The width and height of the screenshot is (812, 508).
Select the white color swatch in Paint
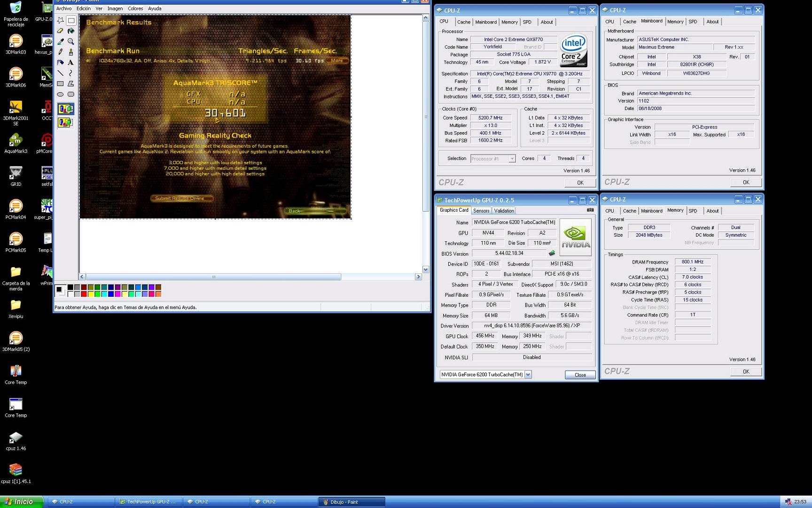(70, 294)
